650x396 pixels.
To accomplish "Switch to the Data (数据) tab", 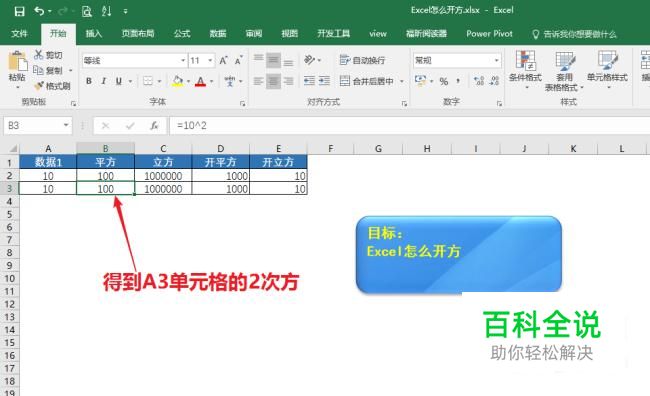I will [x=218, y=34].
